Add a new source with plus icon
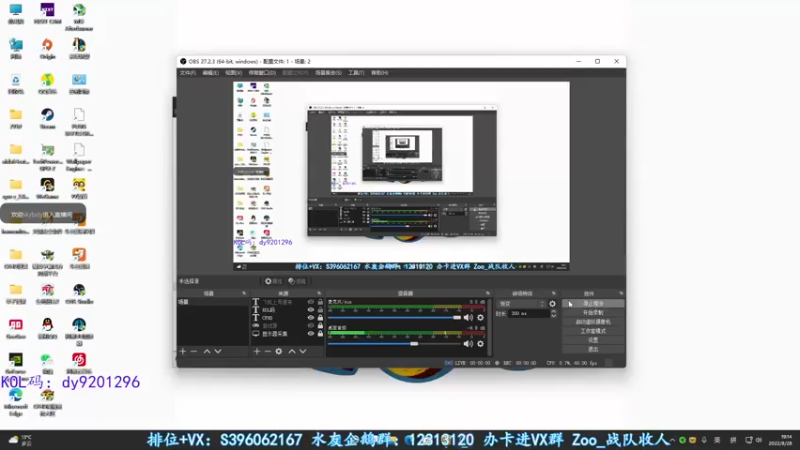This screenshot has width=800, height=450. [257, 351]
